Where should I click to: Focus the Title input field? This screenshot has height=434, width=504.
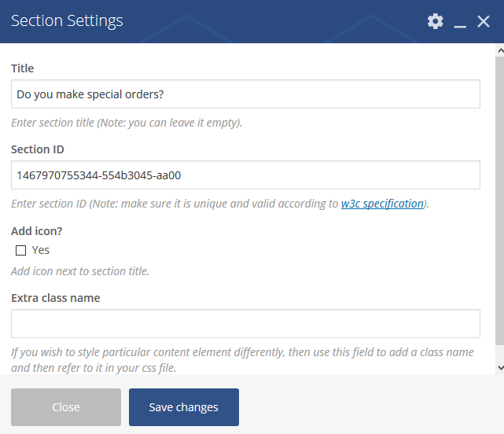(x=245, y=94)
